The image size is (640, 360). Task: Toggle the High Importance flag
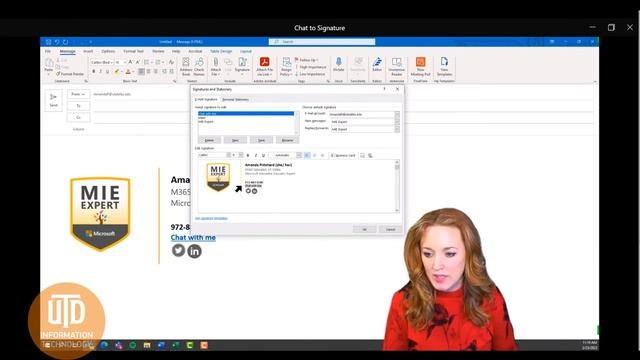[x=310, y=67]
